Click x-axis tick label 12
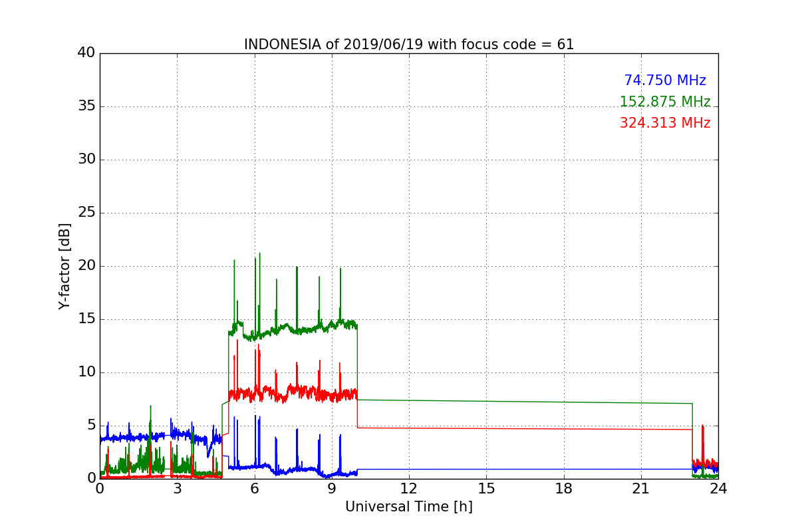Screen dimensions: 798x532 (x=409, y=489)
